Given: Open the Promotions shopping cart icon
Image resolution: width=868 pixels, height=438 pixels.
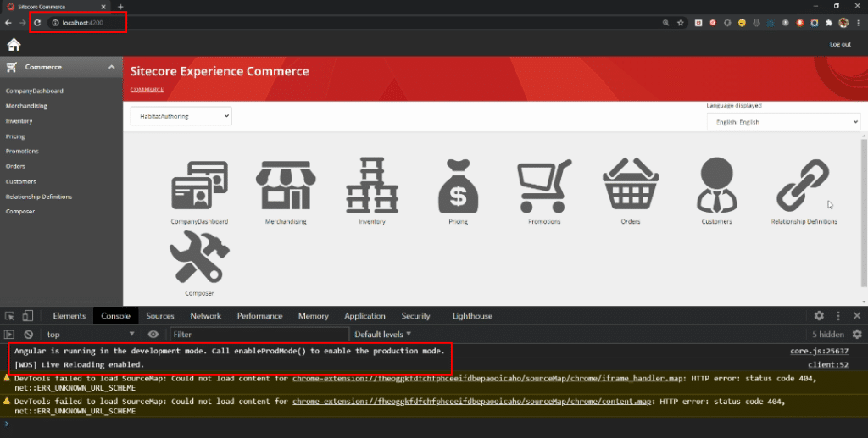Looking at the screenshot, I should click(544, 186).
